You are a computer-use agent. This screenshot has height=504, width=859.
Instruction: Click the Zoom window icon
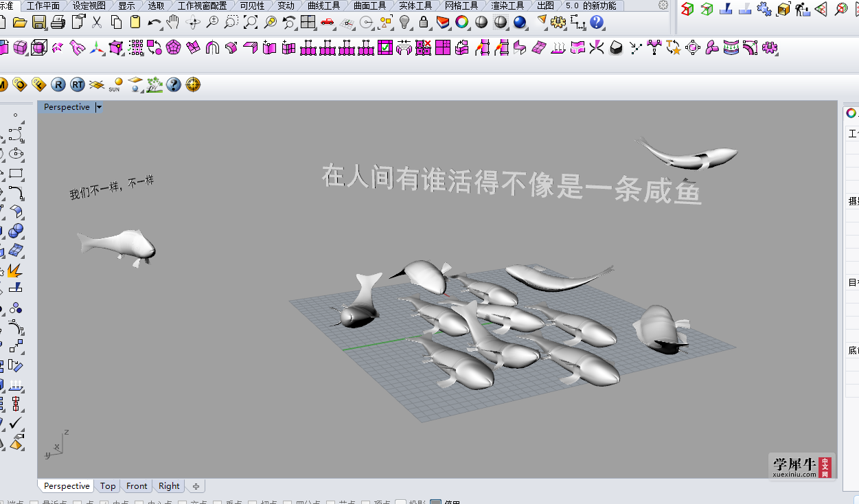pos(231,22)
